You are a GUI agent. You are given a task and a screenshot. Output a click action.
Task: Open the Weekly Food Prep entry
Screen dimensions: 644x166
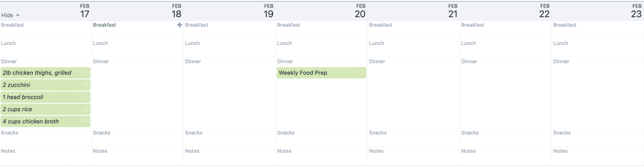point(321,73)
